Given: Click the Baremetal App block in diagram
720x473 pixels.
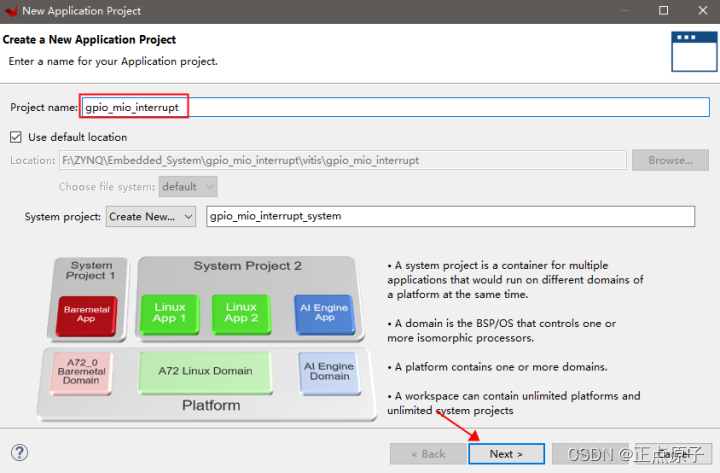Looking at the screenshot, I should (86, 315).
